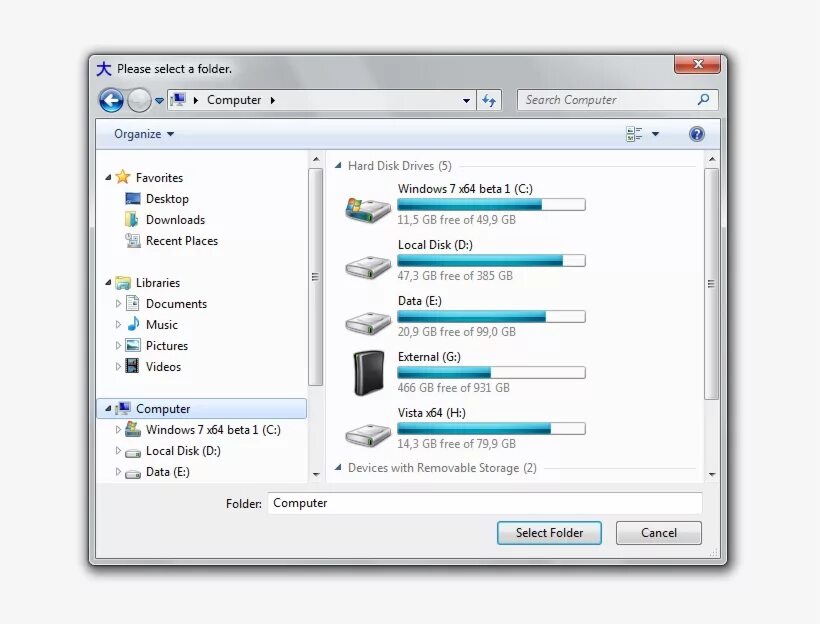Screen dimensions: 820x624
Task: Select the Vista x64 (H:) drive icon
Action: point(368,435)
